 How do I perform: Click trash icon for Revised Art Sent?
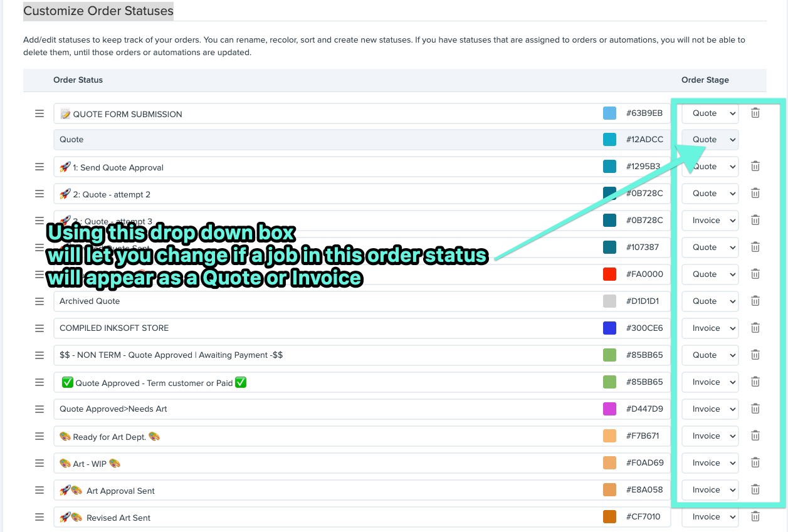pos(755,516)
